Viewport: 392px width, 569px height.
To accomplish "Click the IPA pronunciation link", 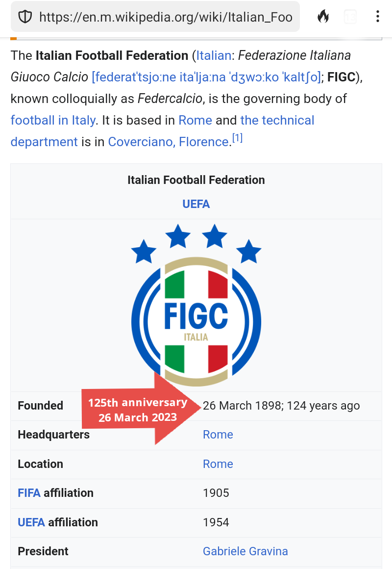I will [206, 77].
